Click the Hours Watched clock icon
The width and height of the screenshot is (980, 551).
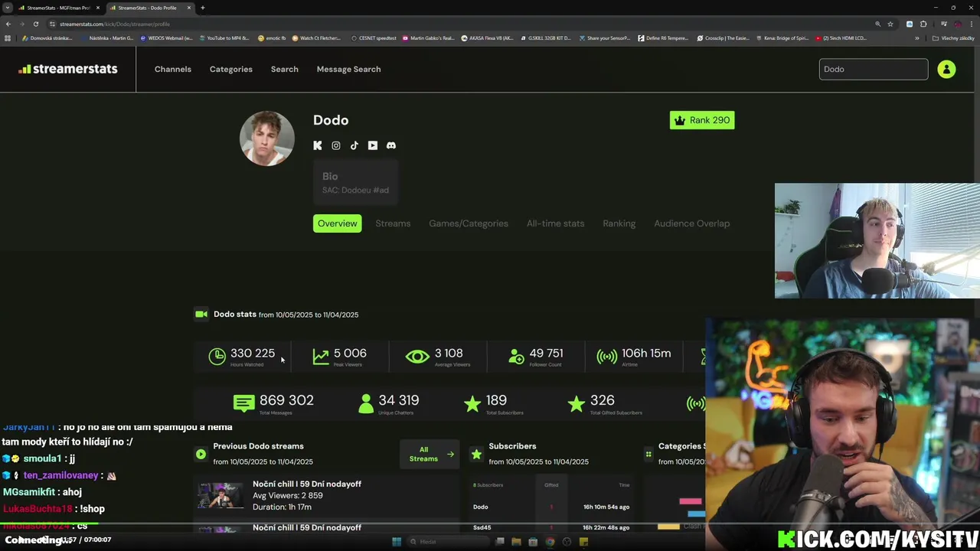[217, 356]
